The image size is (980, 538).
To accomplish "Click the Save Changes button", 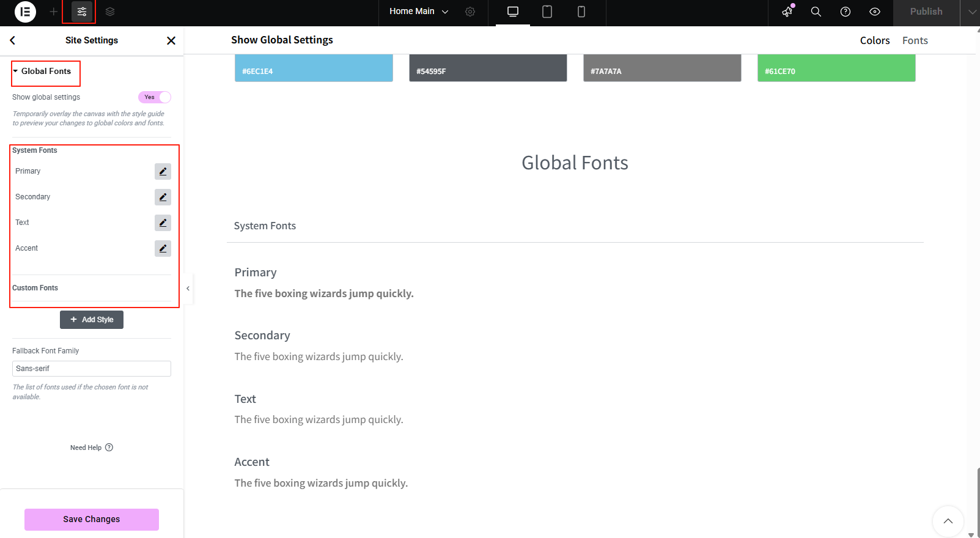I will [x=92, y=519].
